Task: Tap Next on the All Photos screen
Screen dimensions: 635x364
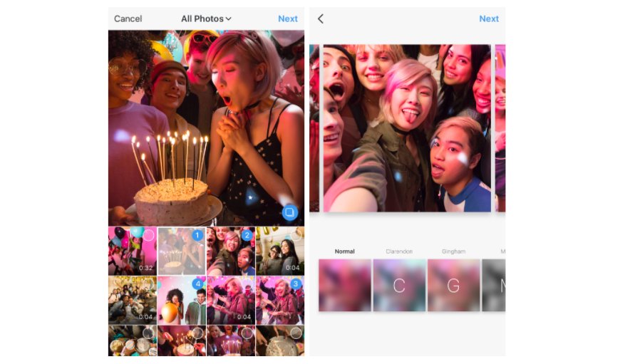Action: 288,19
